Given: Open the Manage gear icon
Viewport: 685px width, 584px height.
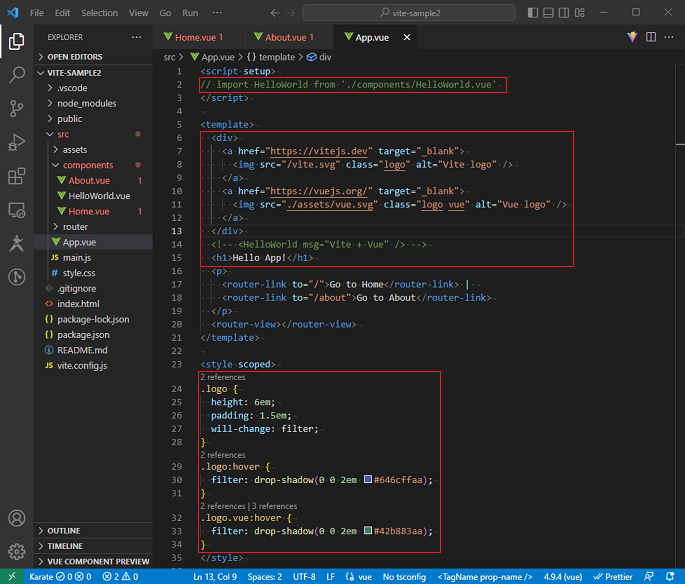Looking at the screenshot, I should pos(17,552).
